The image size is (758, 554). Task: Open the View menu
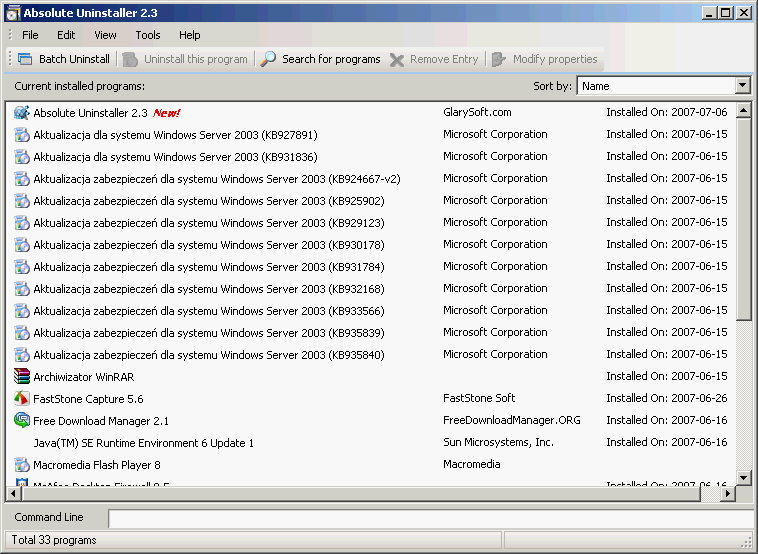click(105, 35)
